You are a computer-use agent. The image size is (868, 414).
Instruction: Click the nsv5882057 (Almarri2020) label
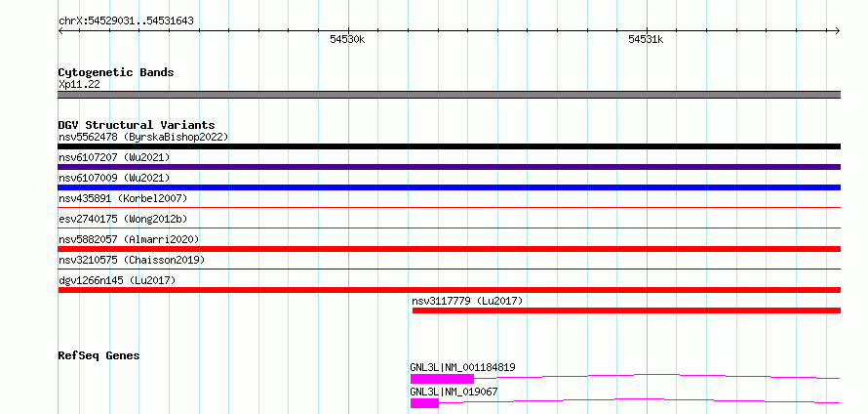tap(129, 239)
